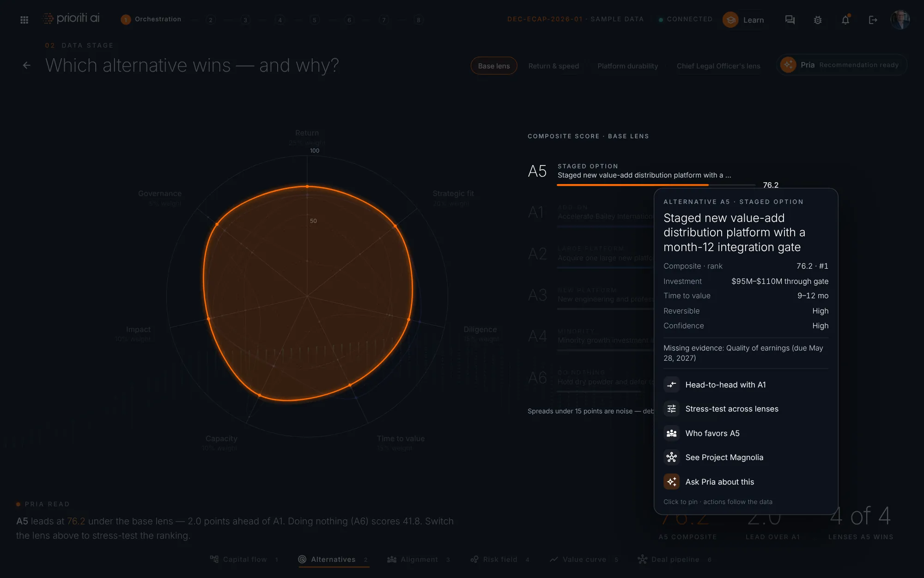Image resolution: width=924 pixels, height=578 pixels.
Task: Open the Risk field tab
Action: click(x=500, y=560)
